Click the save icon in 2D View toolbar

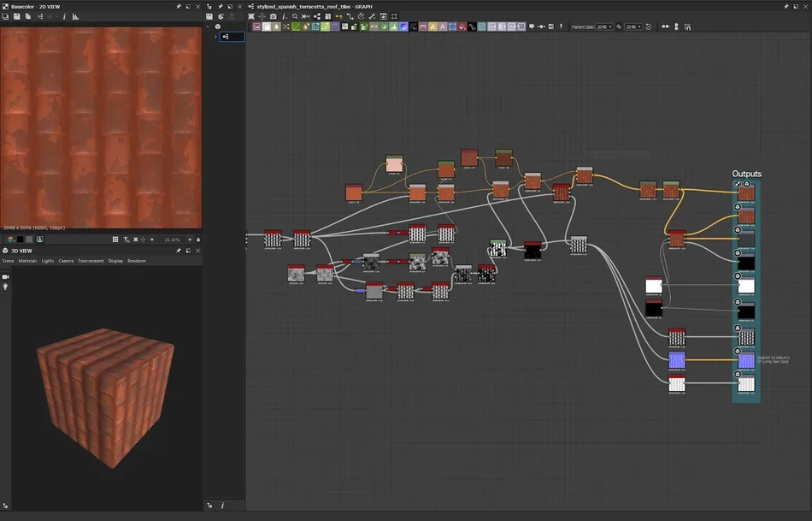(x=16, y=16)
